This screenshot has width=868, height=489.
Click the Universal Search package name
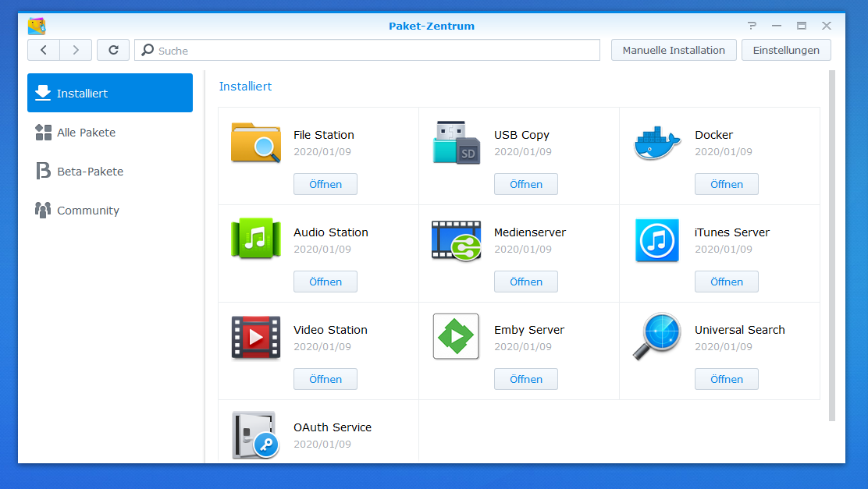click(739, 330)
